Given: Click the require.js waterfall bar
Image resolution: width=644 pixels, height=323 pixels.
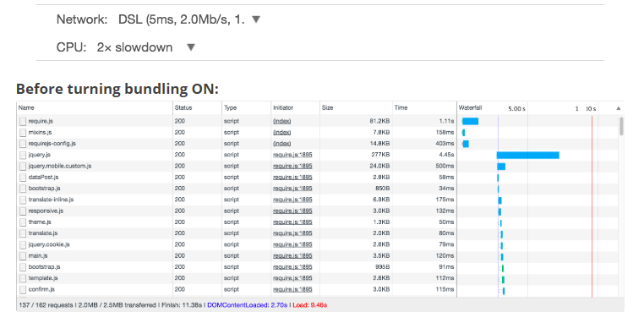Looking at the screenshot, I should click(x=470, y=121).
